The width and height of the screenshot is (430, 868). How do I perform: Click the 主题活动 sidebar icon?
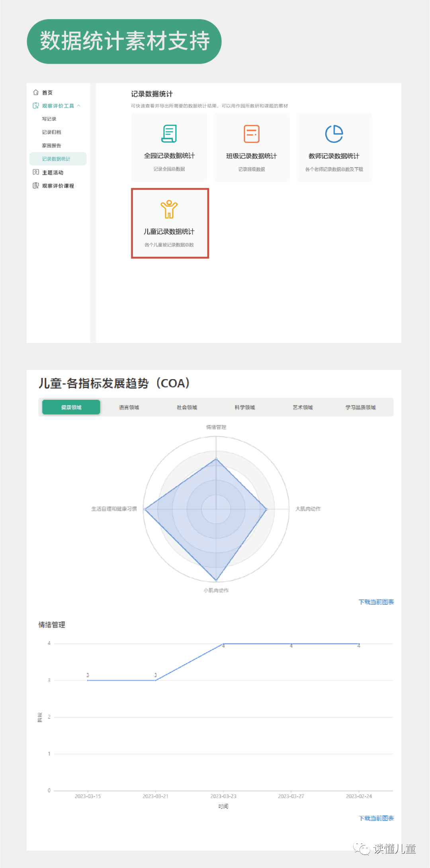(36, 172)
